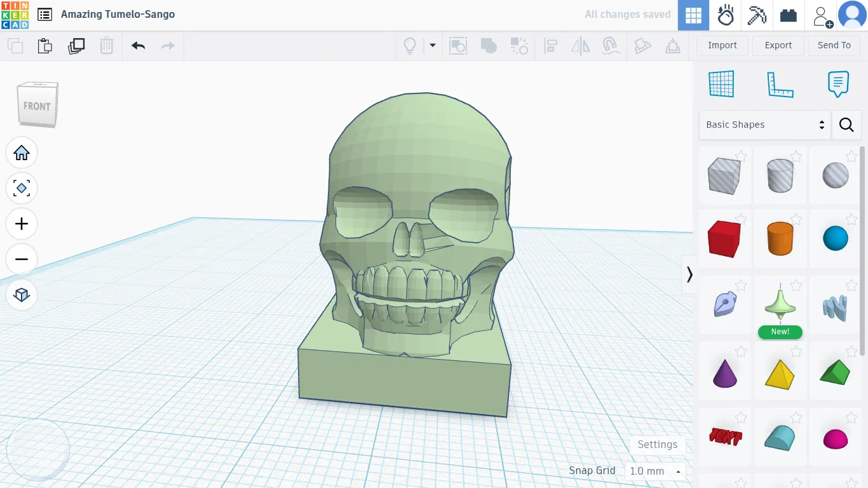Click the Duplicate and repeat icon

[76, 46]
